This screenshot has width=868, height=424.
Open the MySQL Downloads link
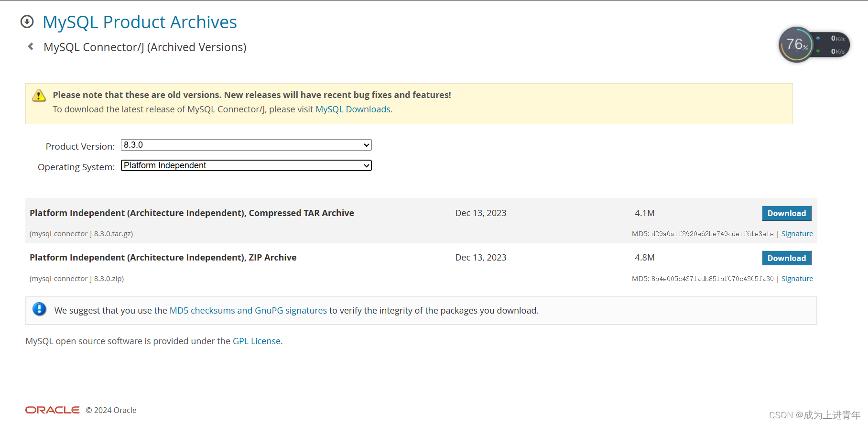tap(353, 109)
